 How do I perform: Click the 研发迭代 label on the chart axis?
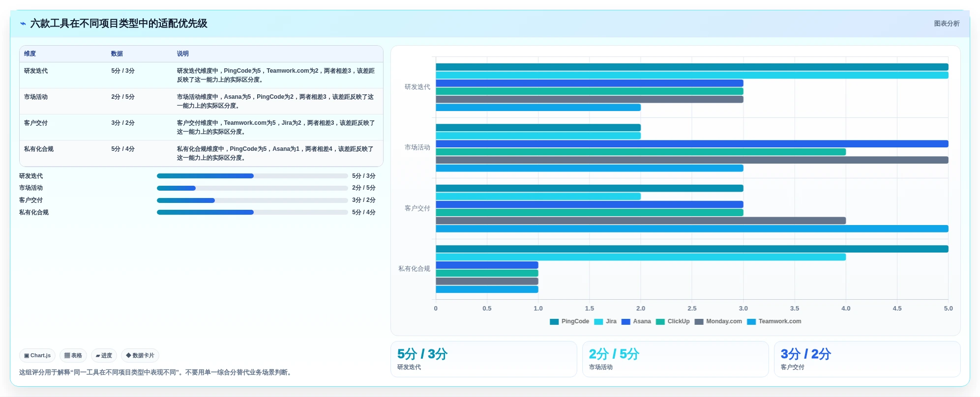[x=417, y=87]
